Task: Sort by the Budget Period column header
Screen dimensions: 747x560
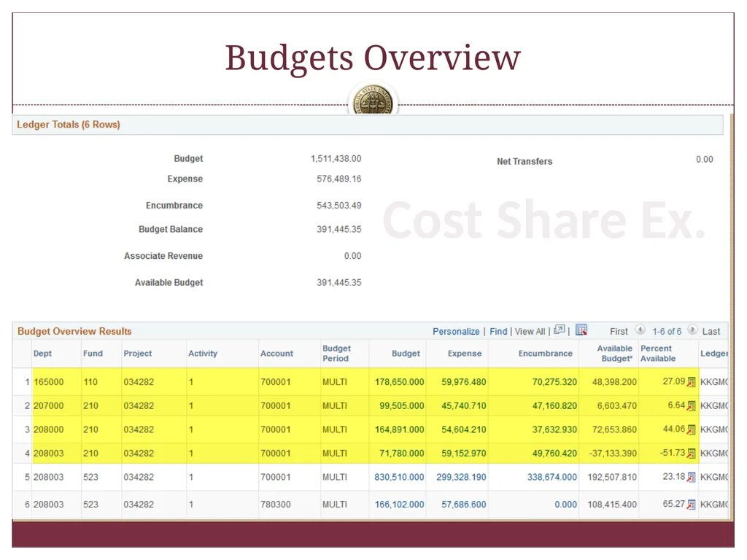Action: 336,354
